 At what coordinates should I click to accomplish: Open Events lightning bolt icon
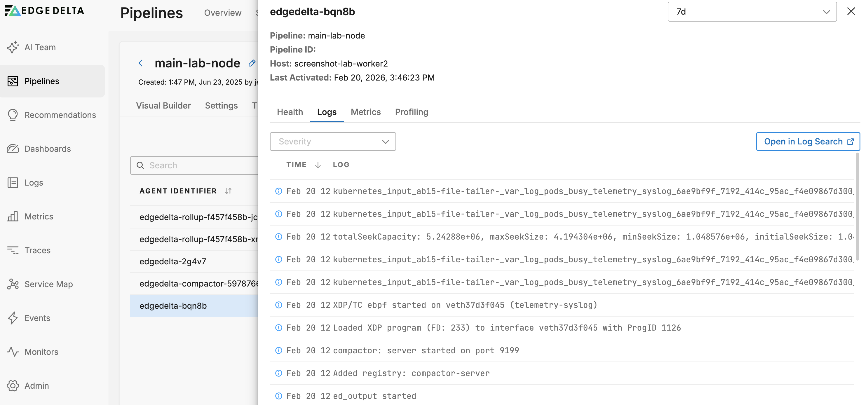13,318
